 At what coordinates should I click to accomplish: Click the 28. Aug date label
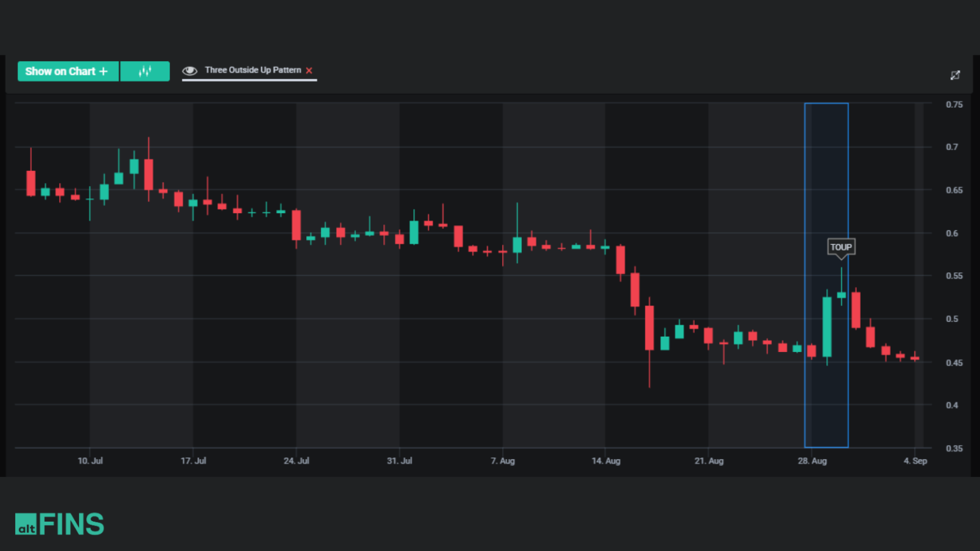click(812, 460)
